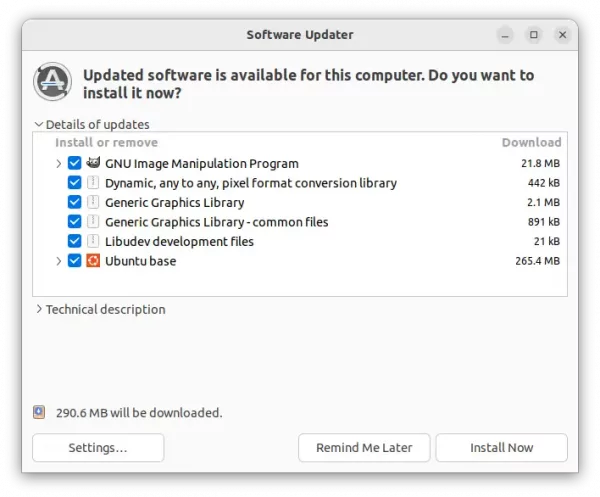
Task: Uncheck the Ubuntu base checkbox
Action: click(x=75, y=261)
